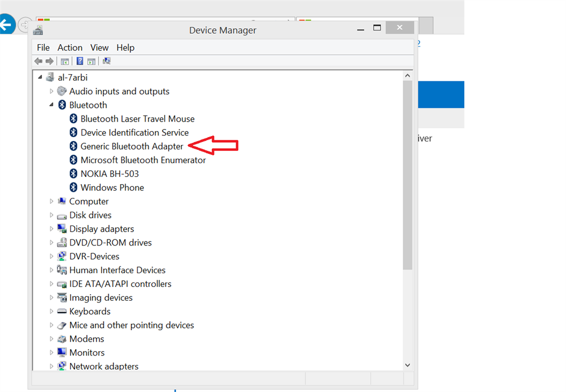Click the toolbar Forward arrow icon
Screen dimensions: 566x392
pos(49,61)
